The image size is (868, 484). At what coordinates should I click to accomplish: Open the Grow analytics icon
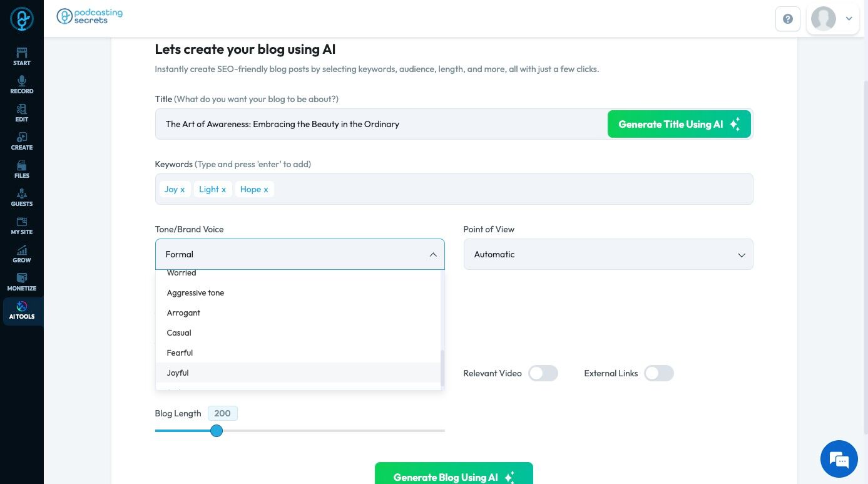pos(22,250)
